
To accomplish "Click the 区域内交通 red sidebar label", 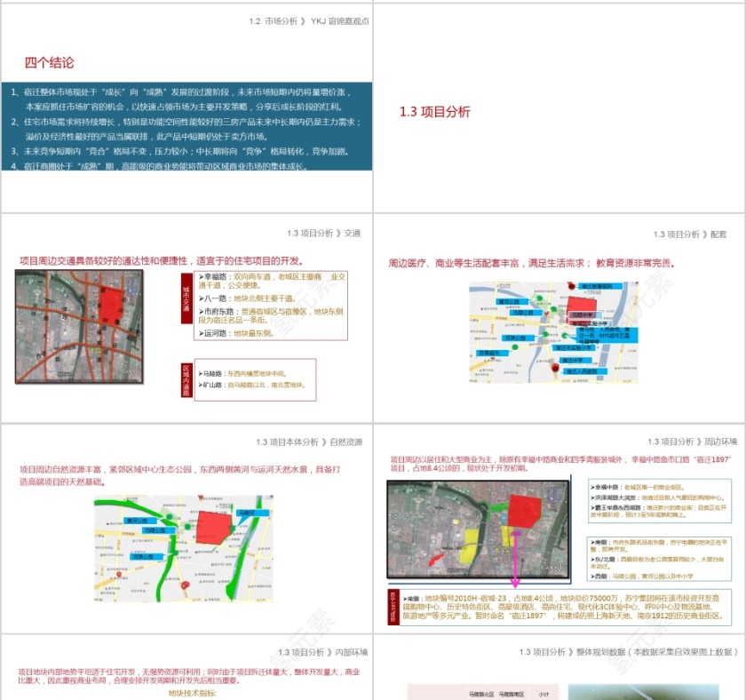I will tap(187, 380).
